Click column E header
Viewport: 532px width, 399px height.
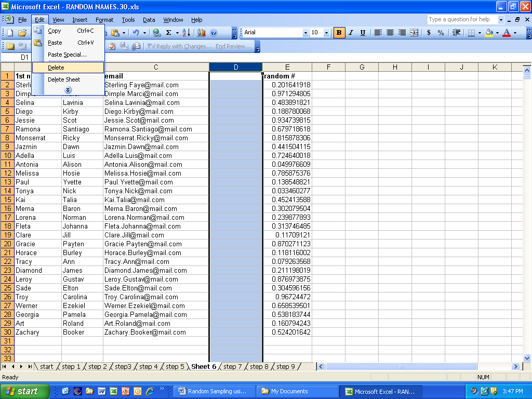coord(287,67)
